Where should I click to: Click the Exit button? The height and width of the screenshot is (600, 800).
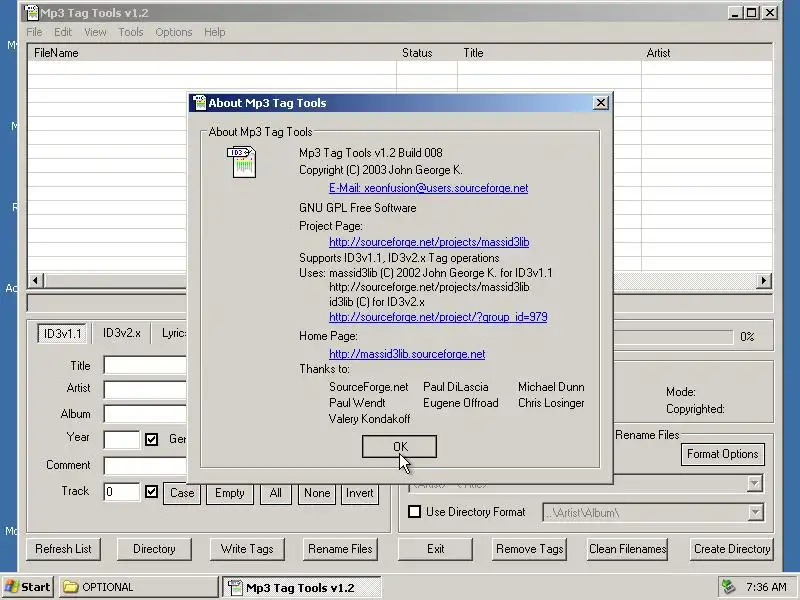click(435, 549)
